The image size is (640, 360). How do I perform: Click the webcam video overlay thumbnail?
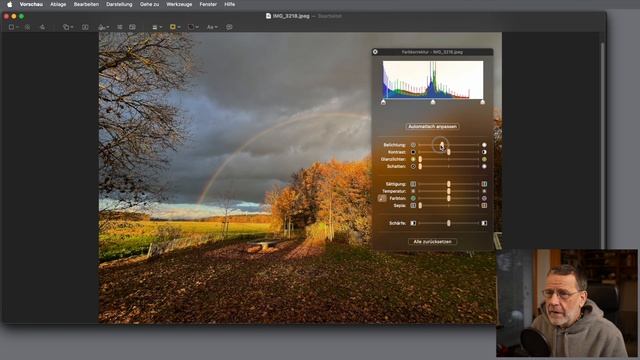click(x=567, y=303)
